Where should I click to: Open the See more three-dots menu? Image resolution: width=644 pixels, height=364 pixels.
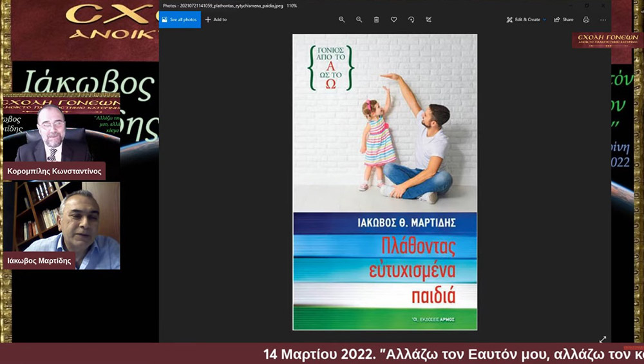603,19
